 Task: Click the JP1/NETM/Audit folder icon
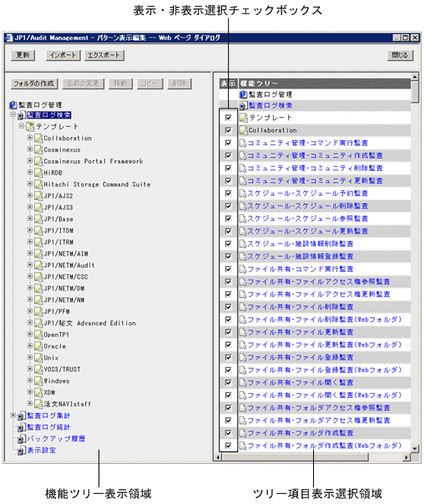[x=38, y=265]
